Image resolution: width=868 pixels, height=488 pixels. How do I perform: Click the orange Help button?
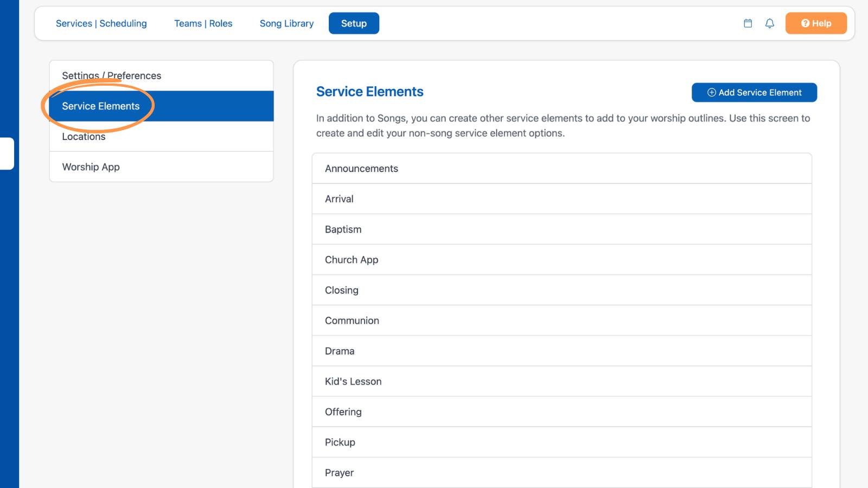tap(816, 23)
